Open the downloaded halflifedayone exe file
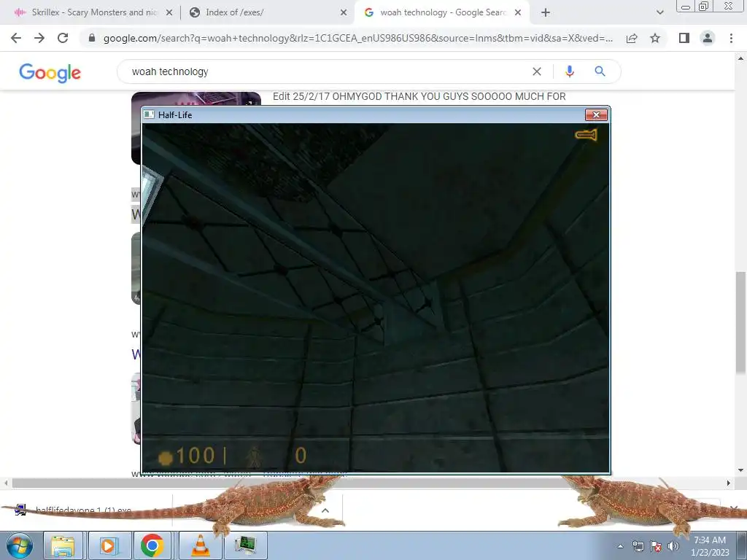747x560 pixels. [84, 510]
